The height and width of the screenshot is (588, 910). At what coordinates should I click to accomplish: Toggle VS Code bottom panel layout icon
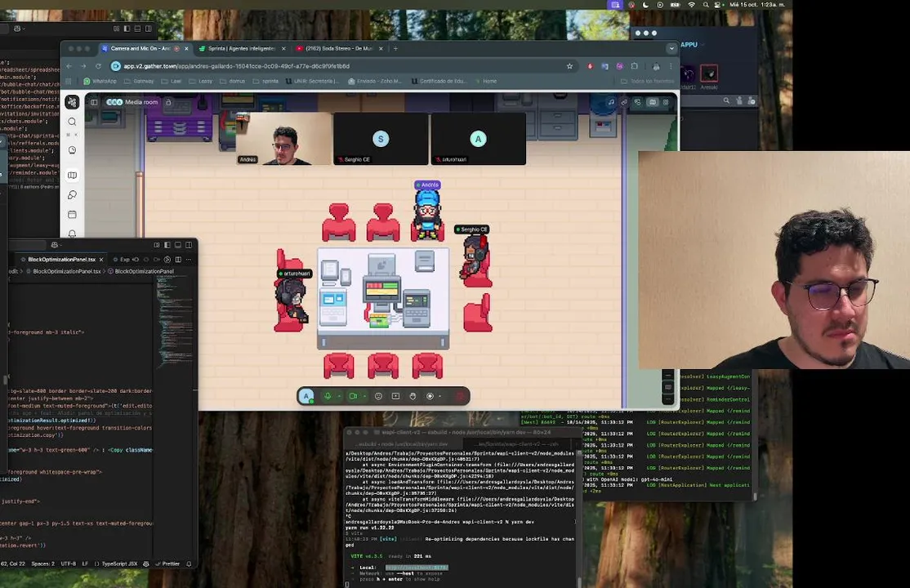(177, 245)
